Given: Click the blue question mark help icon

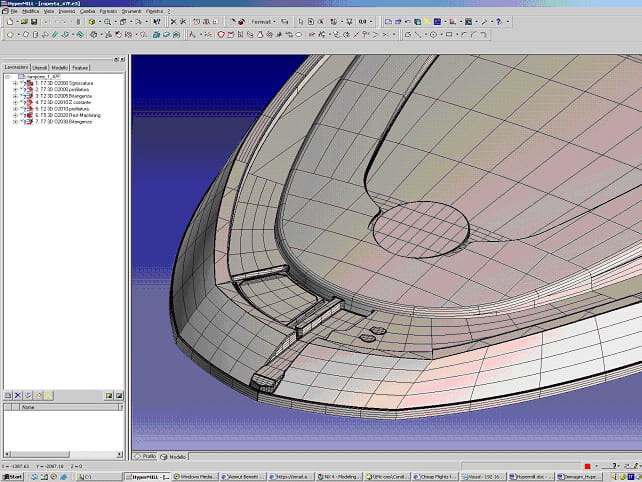Looking at the screenshot, I should click(499, 22).
